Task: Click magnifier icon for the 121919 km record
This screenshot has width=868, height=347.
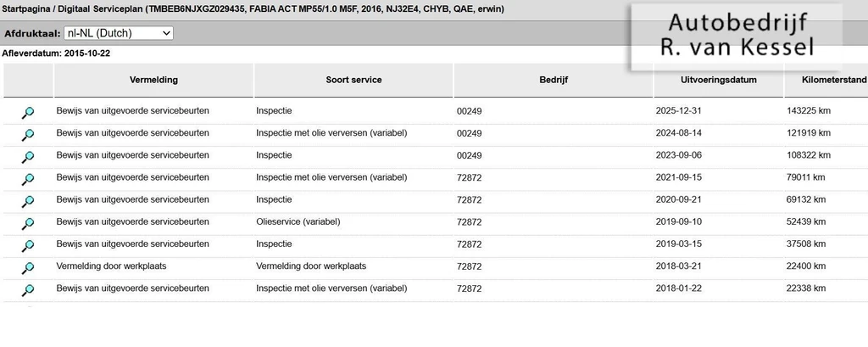Action: pos(28,135)
